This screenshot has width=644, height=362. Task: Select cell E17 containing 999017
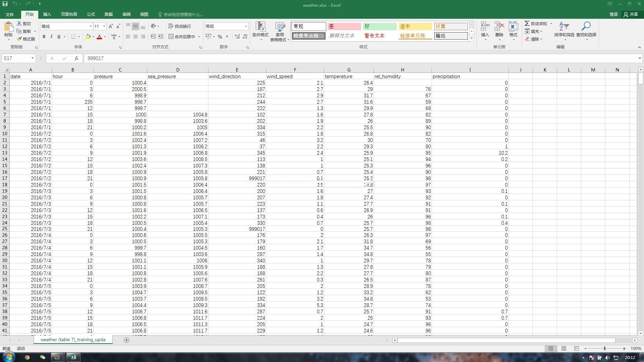point(237,178)
